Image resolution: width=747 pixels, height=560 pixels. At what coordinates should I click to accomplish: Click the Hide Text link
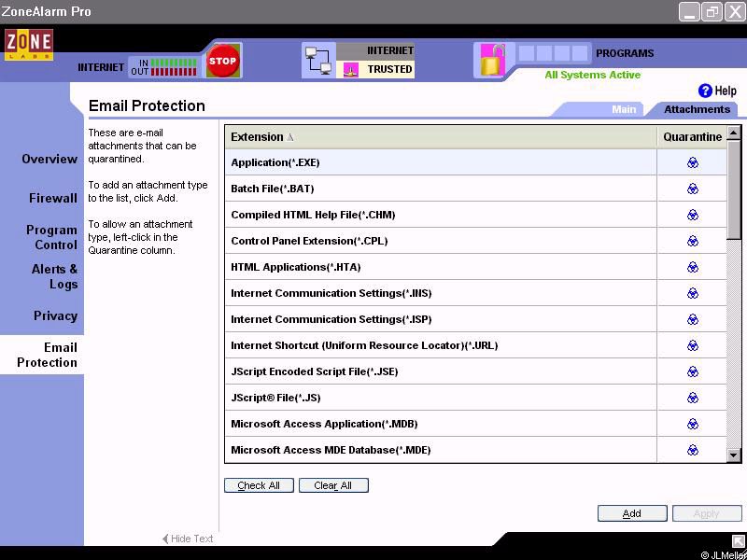coord(188,539)
